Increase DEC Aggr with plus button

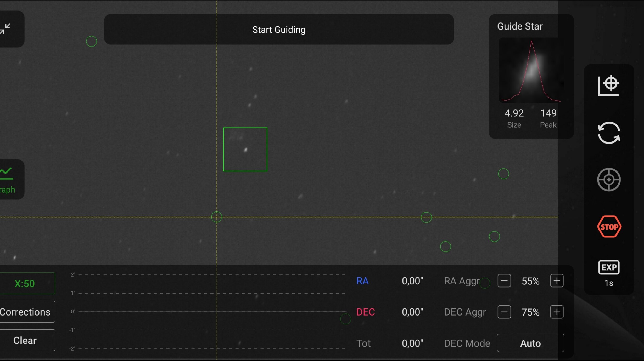pos(557,312)
